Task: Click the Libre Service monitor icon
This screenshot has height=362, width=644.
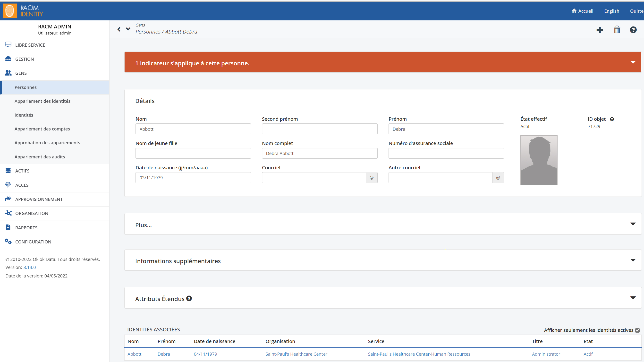Action: click(8, 45)
